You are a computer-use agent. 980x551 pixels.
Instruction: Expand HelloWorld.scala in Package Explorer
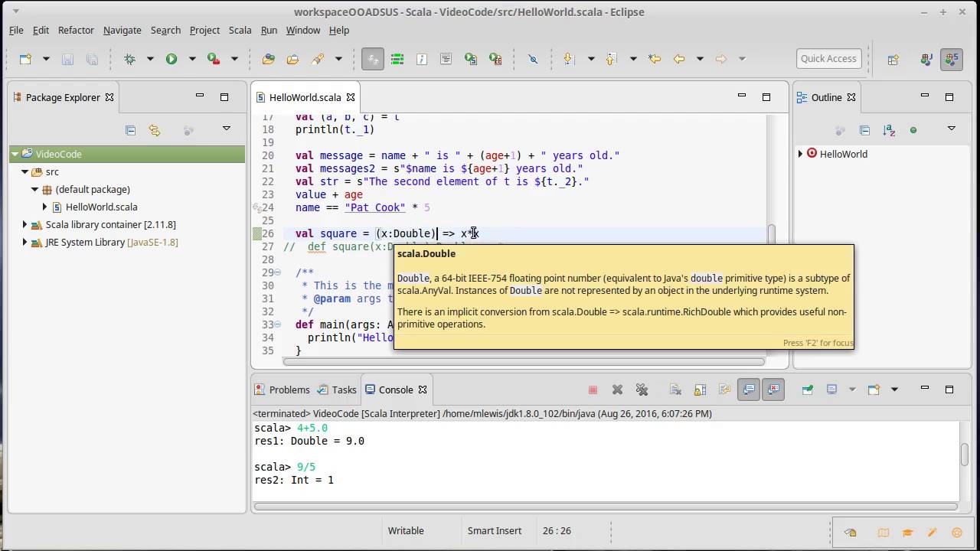click(x=45, y=207)
